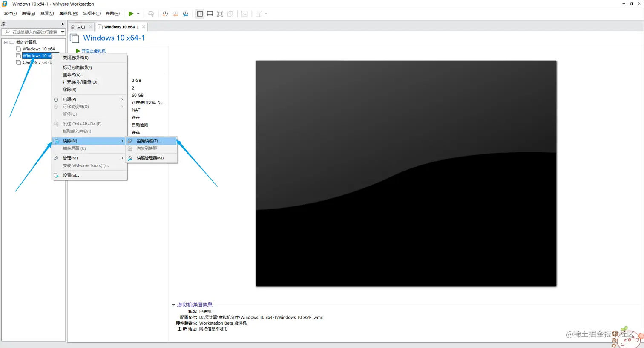Click the console view toolbar icon
The height and width of the screenshot is (348, 644).
[244, 14]
